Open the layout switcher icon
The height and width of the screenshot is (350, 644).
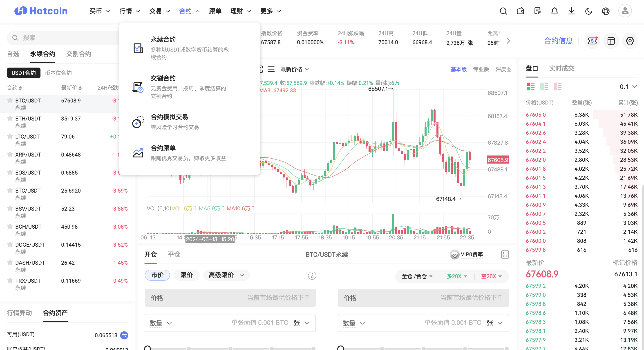[x=611, y=41]
